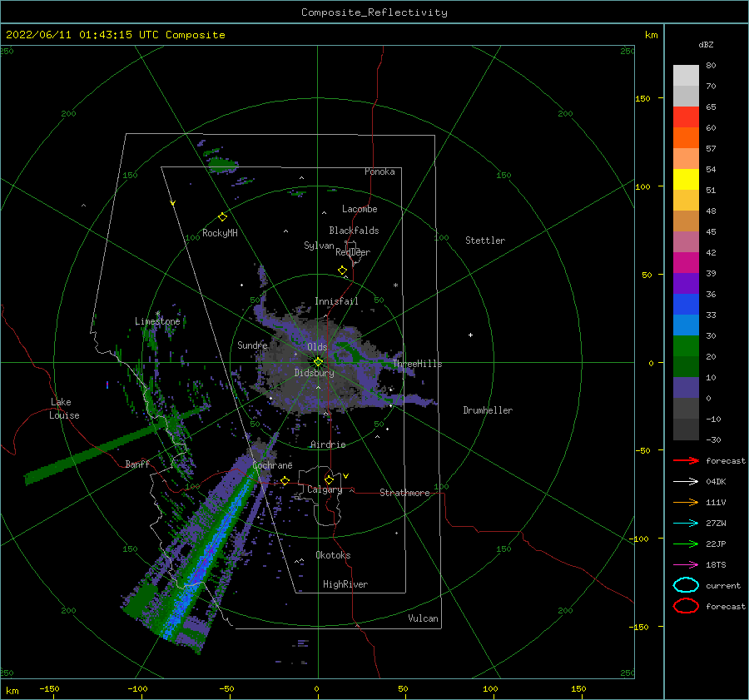
Task: Click the Sundre city label
Action: (253, 345)
